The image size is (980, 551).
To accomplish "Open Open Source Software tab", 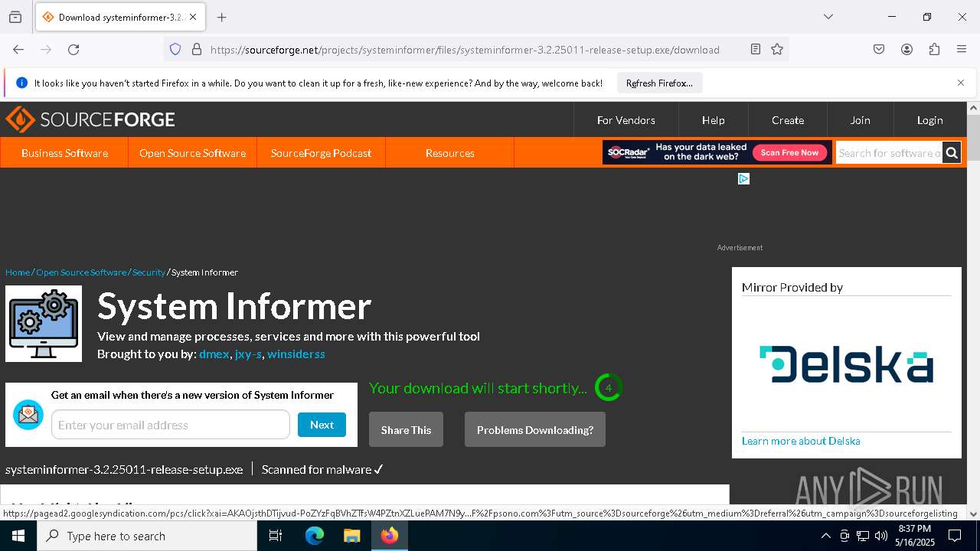I will click(192, 153).
